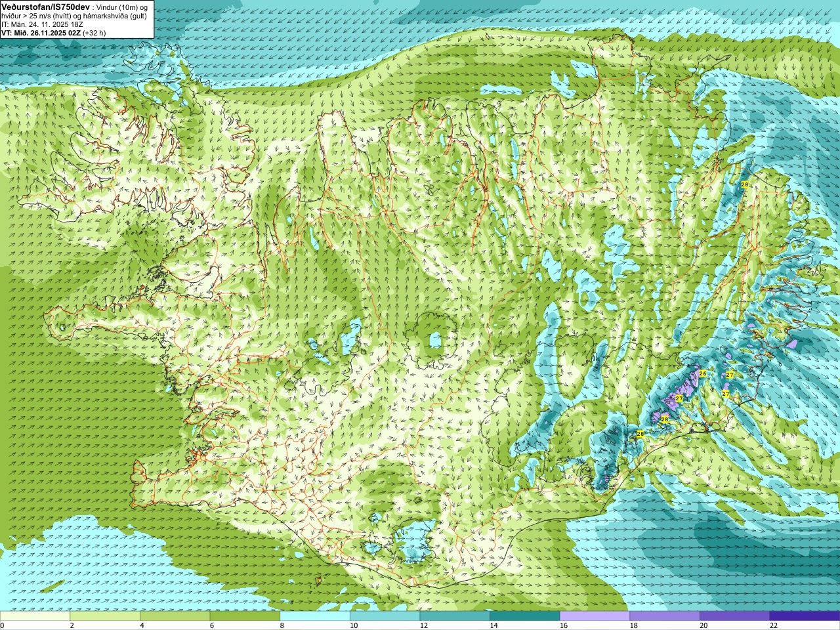This screenshot has height=630, width=840.
Task: Click the legend tick label '22'
Action: point(774,625)
